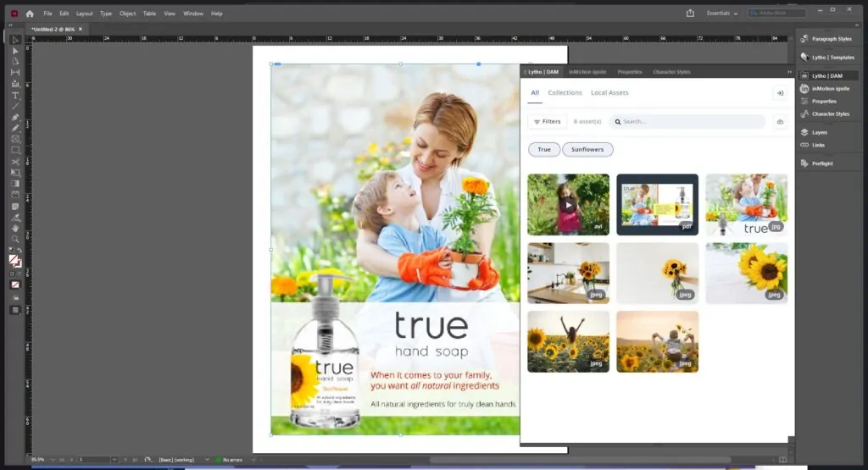The width and height of the screenshot is (868, 470).
Task: Select the All assets tab
Action: point(535,93)
